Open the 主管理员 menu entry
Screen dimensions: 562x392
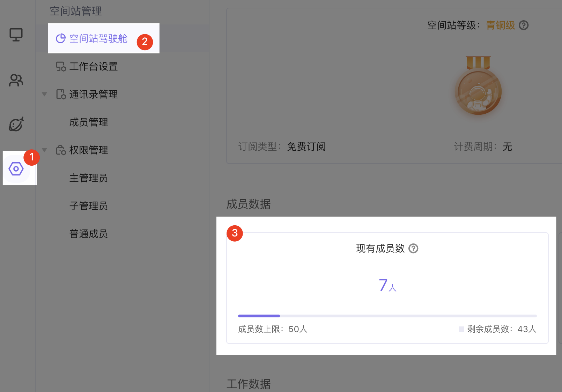tap(88, 178)
